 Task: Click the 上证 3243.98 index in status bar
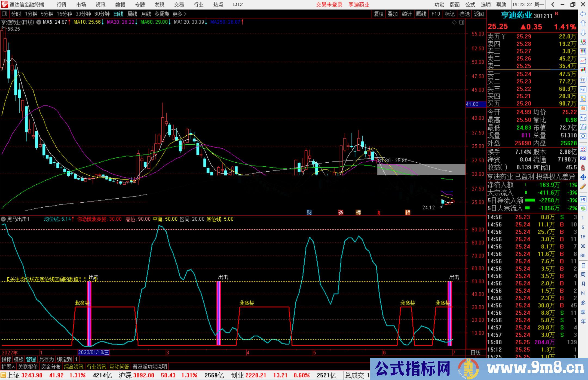click(24, 375)
